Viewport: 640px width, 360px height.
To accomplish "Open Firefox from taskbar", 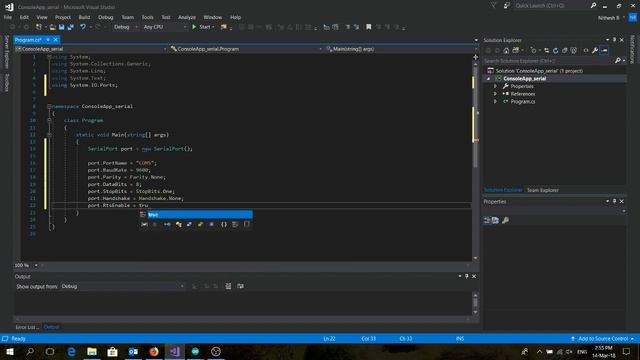I will pyautogui.click(x=153, y=351).
